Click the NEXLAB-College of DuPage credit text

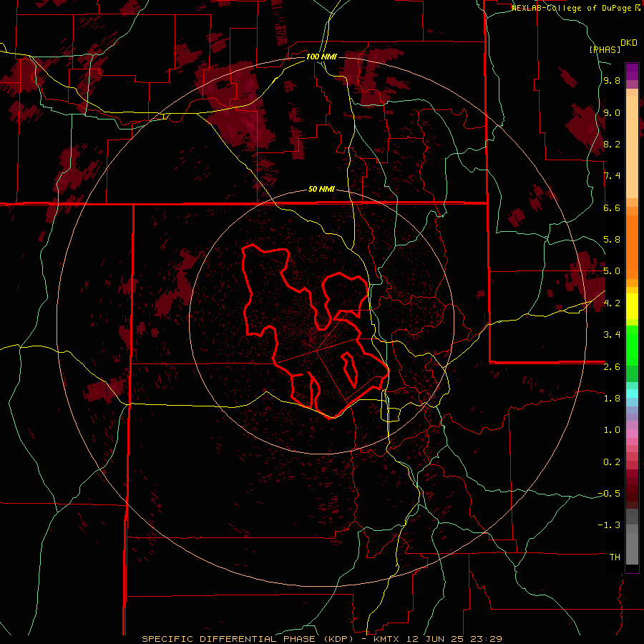click(572, 8)
